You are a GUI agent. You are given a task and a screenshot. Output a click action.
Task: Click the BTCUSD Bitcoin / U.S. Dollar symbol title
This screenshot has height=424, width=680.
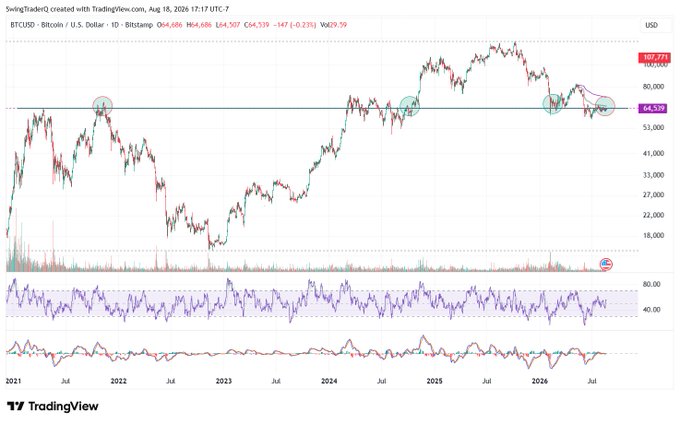pyautogui.click(x=82, y=25)
